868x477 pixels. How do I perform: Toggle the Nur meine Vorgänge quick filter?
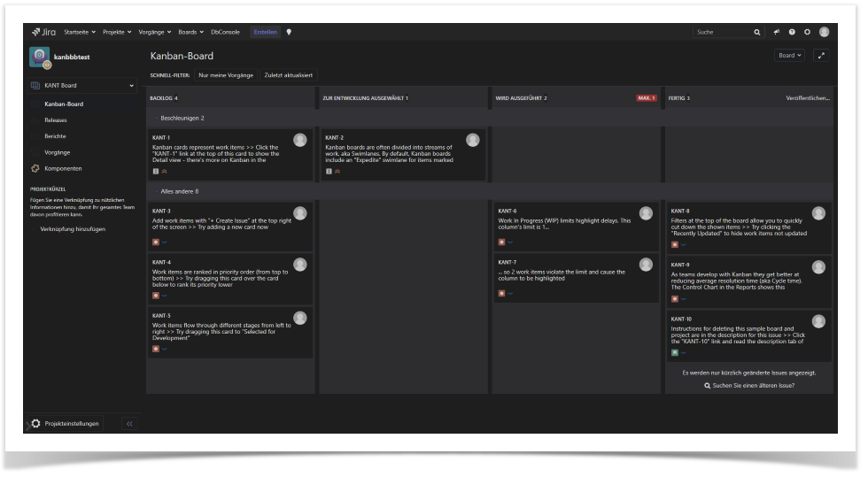(226, 75)
